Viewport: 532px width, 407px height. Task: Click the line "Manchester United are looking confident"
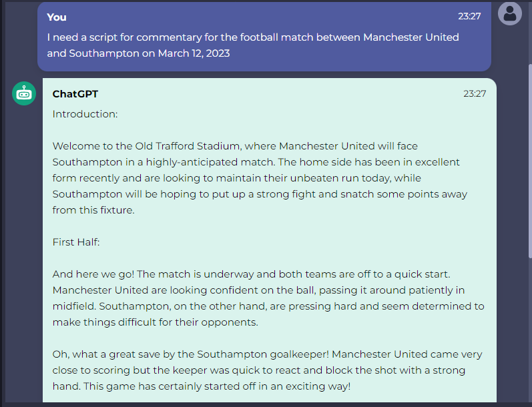[x=258, y=290]
